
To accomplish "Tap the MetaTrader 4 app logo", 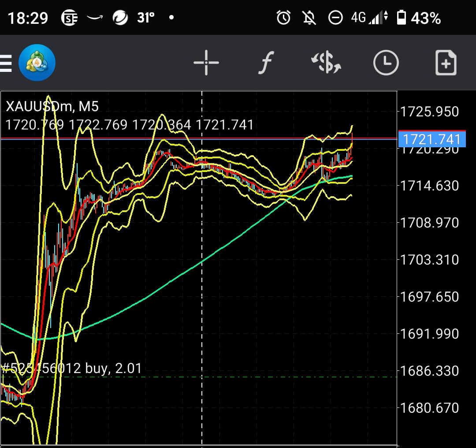I will tap(37, 63).
